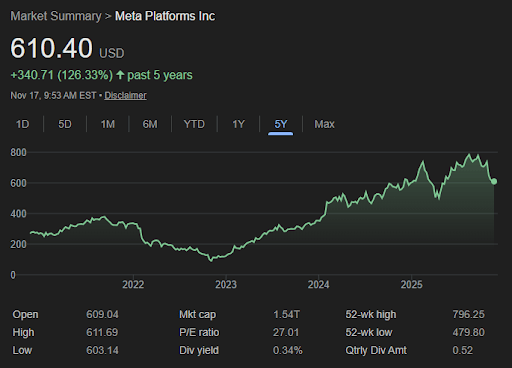
Task: Click the Qtrly Div Amt label
Action: point(376,350)
